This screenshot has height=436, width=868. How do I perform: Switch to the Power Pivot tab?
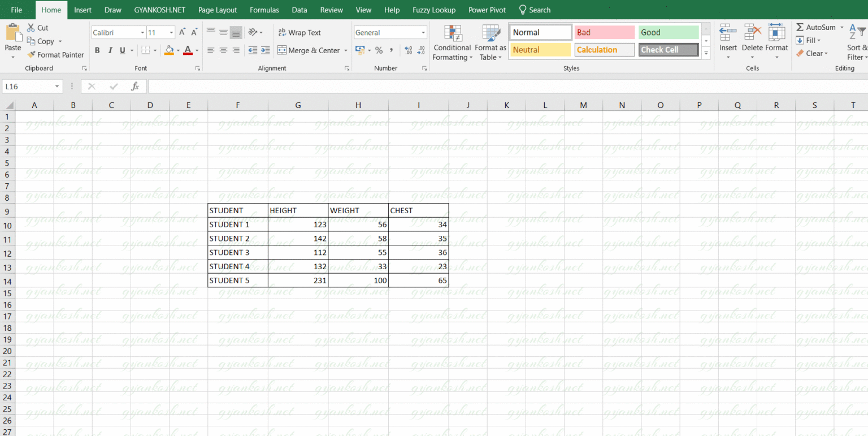pyautogui.click(x=487, y=10)
